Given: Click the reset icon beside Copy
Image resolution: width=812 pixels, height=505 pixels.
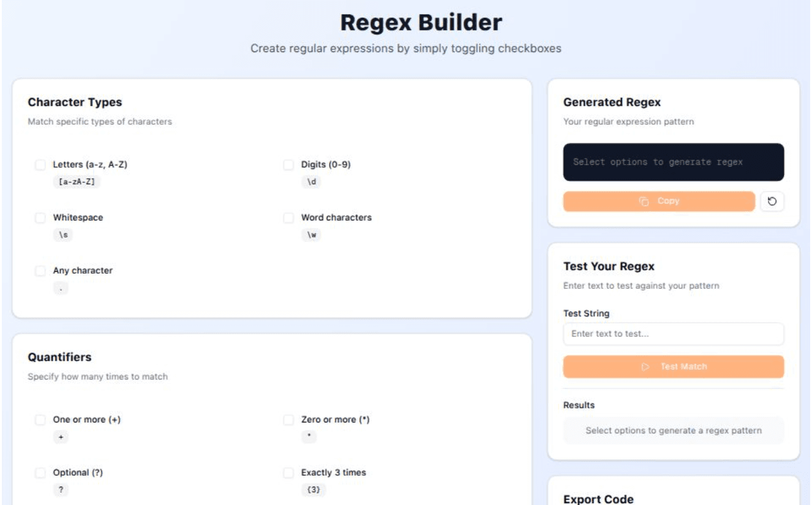Looking at the screenshot, I should [773, 201].
